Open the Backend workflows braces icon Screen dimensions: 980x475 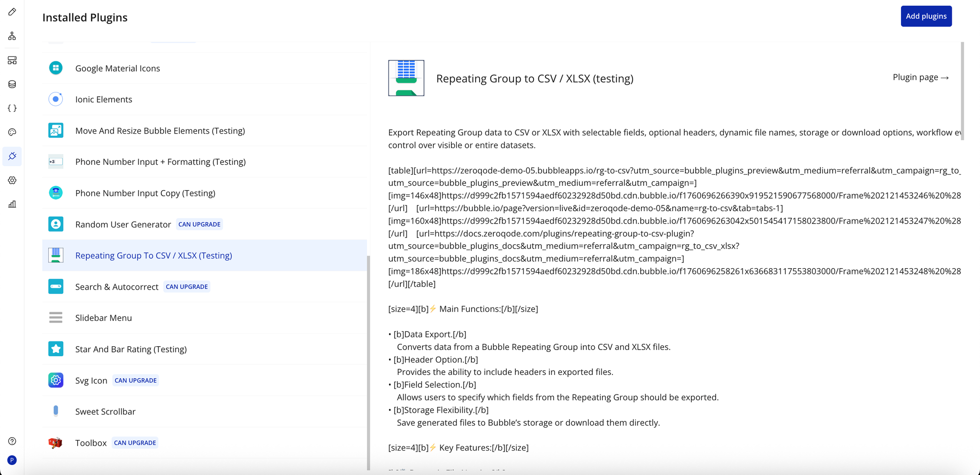tap(12, 108)
